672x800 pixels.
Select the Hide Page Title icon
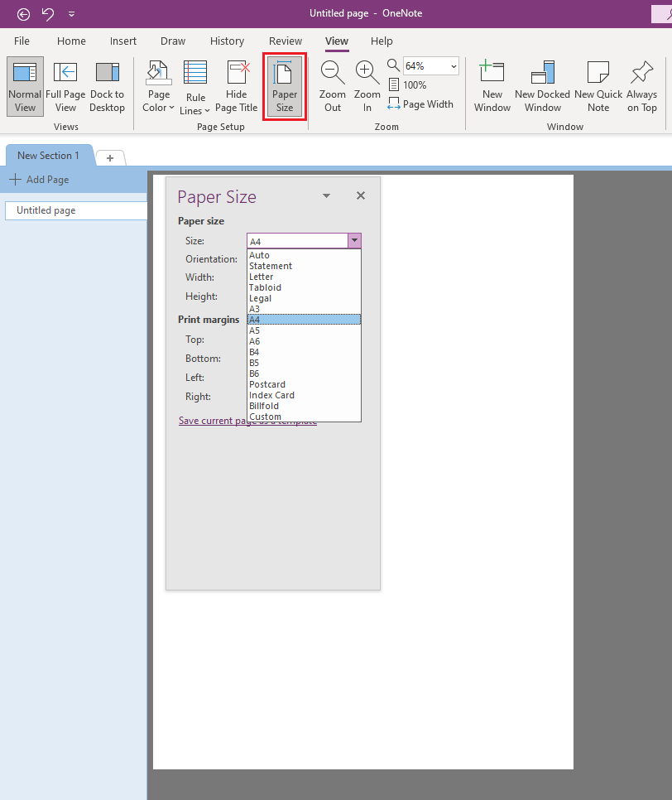(237, 86)
